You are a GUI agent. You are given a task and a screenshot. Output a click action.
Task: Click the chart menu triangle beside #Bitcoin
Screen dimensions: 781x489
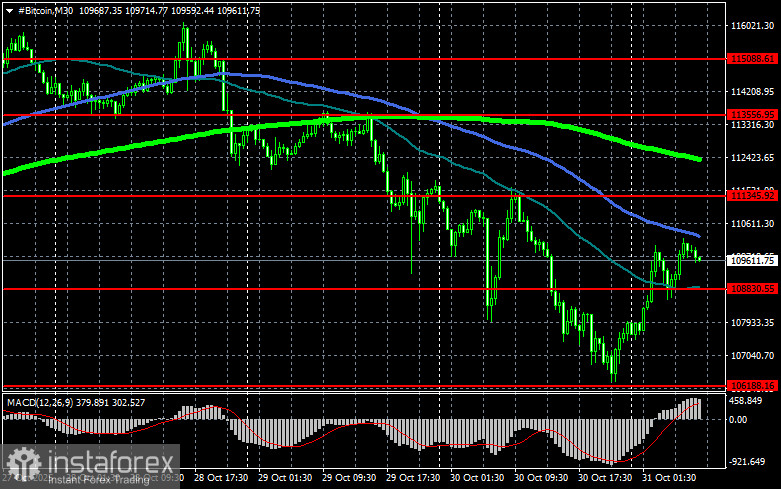pos(9,10)
